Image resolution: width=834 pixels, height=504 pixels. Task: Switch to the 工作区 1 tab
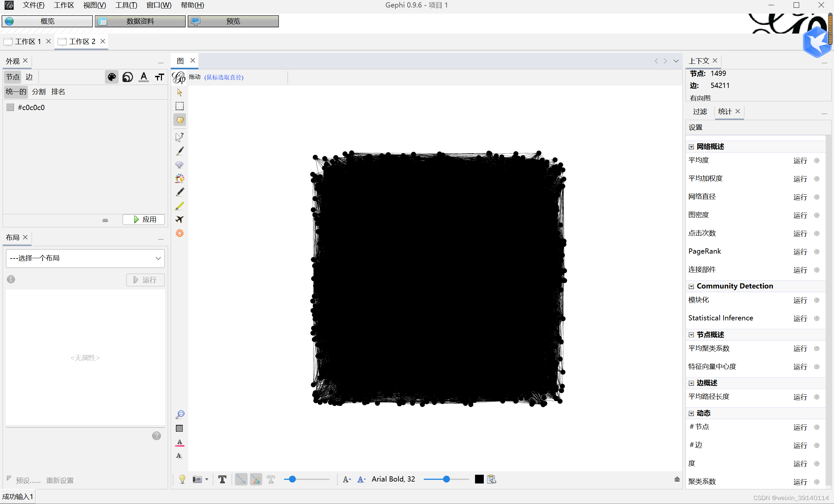click(28, 41)
